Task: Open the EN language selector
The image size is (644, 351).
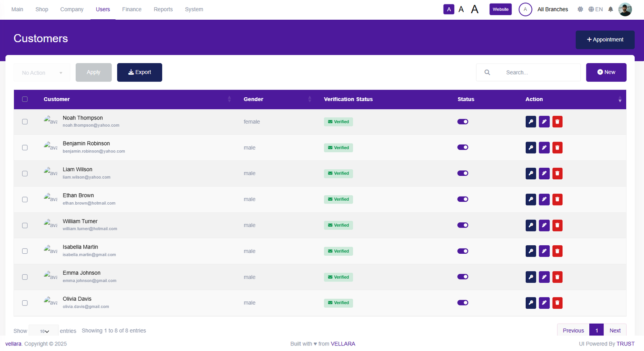Action: click(595, 9)
